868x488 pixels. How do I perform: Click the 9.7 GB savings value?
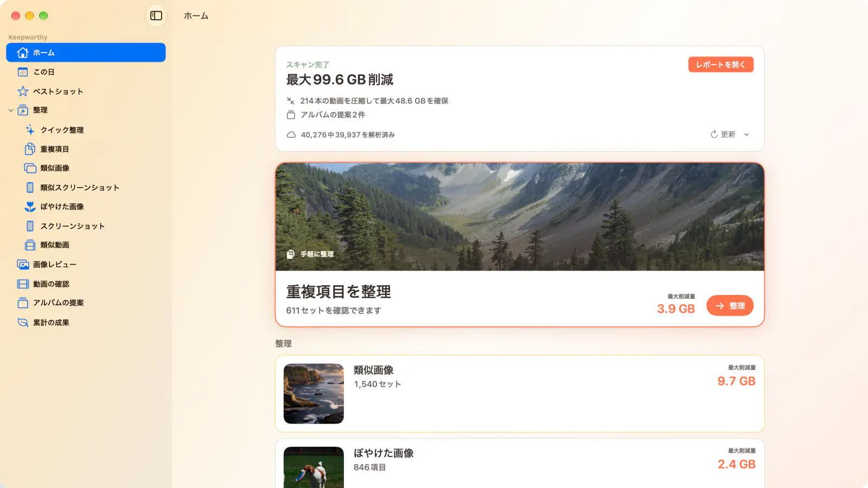tap(737, 381)
